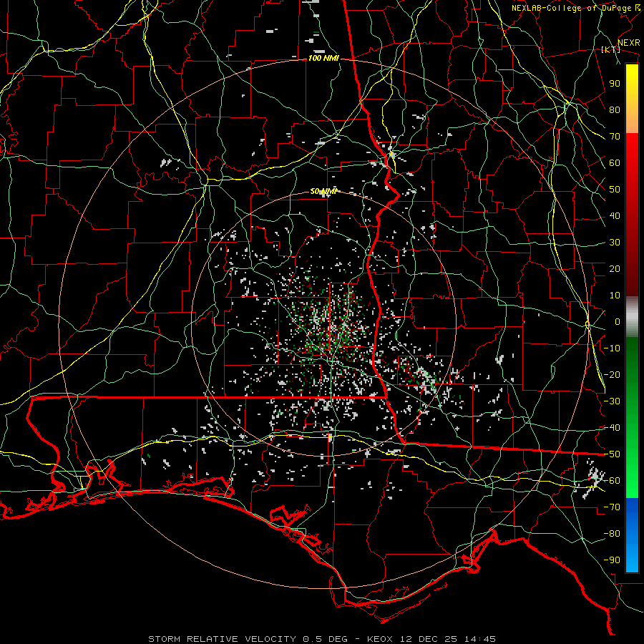The height and width of the screenshot is (644, 644).
Task: Click the 'STORM RELATIVE VELOCITY 0.5 DEG' caption
Action: click(248, 639)
